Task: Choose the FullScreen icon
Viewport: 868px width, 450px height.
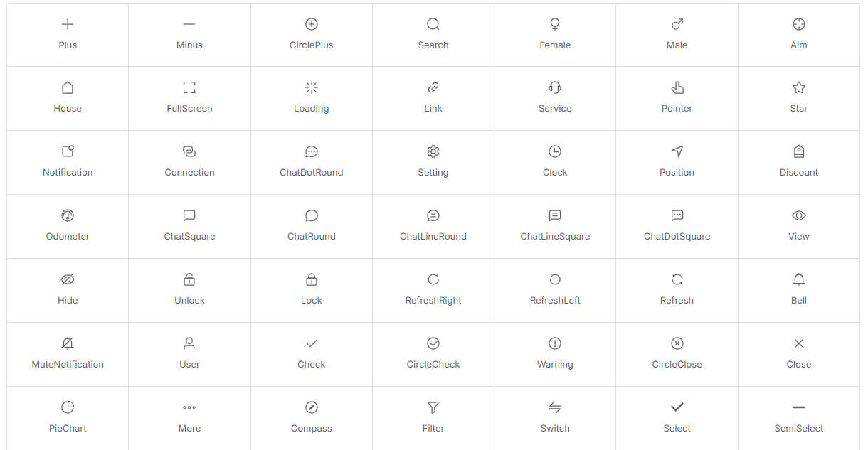Action: pyautogui.click(x=189, y=87)
